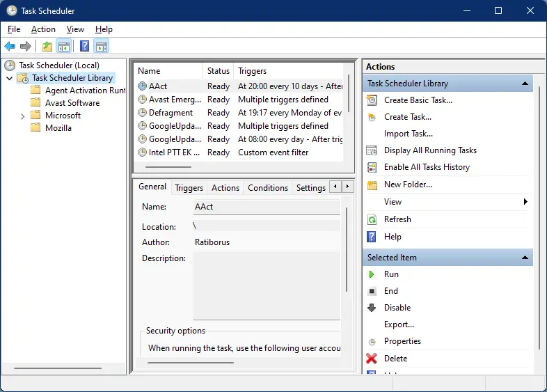This screenshot has height=392, width=547.
Task: Click the Properties clock icon
Action: tap(372, 342)
